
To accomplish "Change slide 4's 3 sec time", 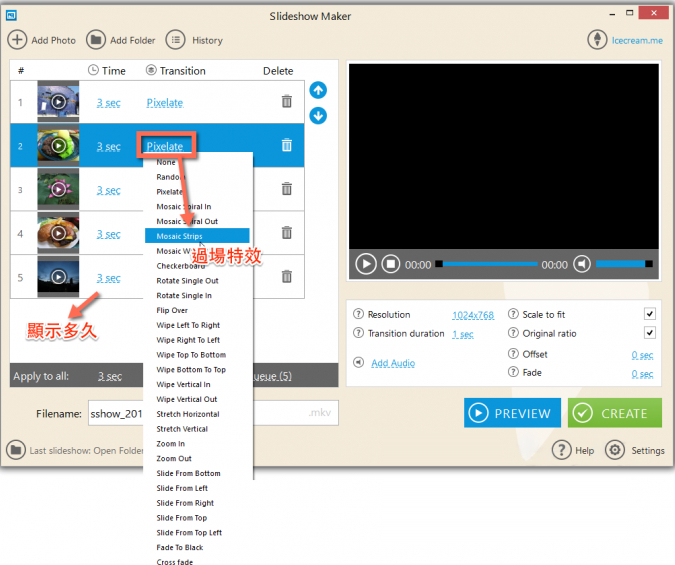I will [x=108, y=234].
